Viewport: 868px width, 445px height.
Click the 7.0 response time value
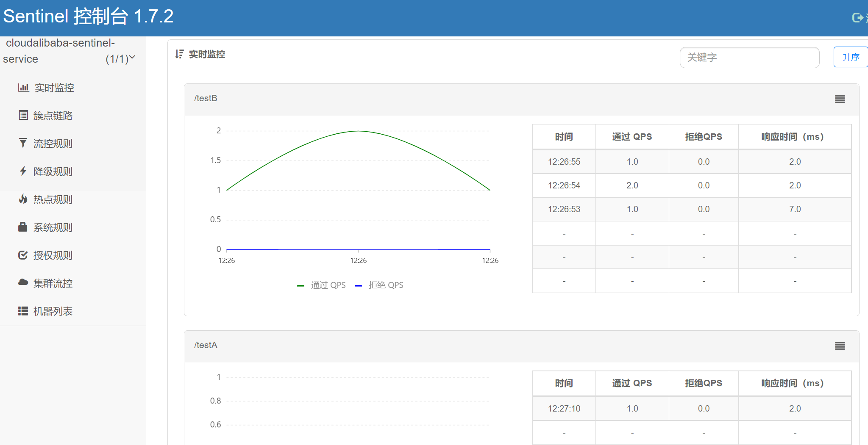795,209
